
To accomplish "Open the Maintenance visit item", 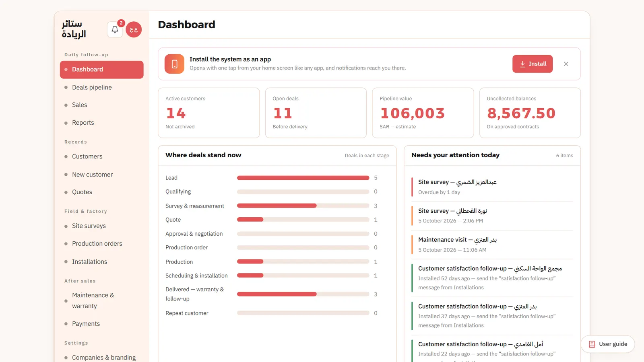I will click(x=492, y=245).
